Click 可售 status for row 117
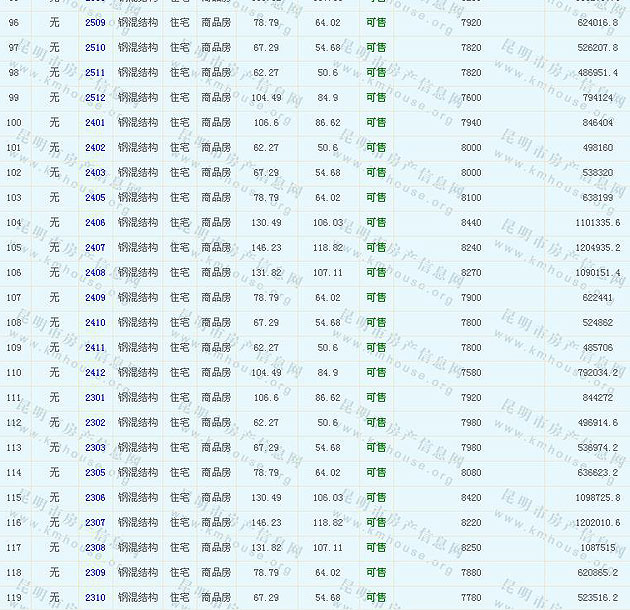The width and height of the screenshot is (630, 610). tap(376, 547)
